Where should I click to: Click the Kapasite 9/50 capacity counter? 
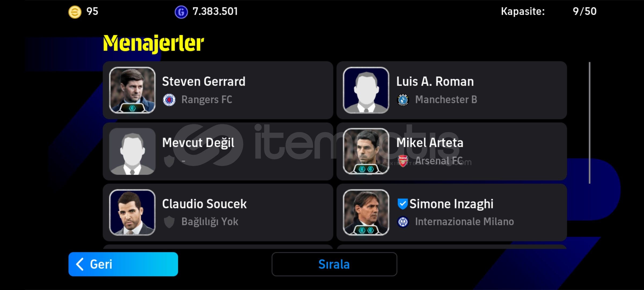point(549,12)
